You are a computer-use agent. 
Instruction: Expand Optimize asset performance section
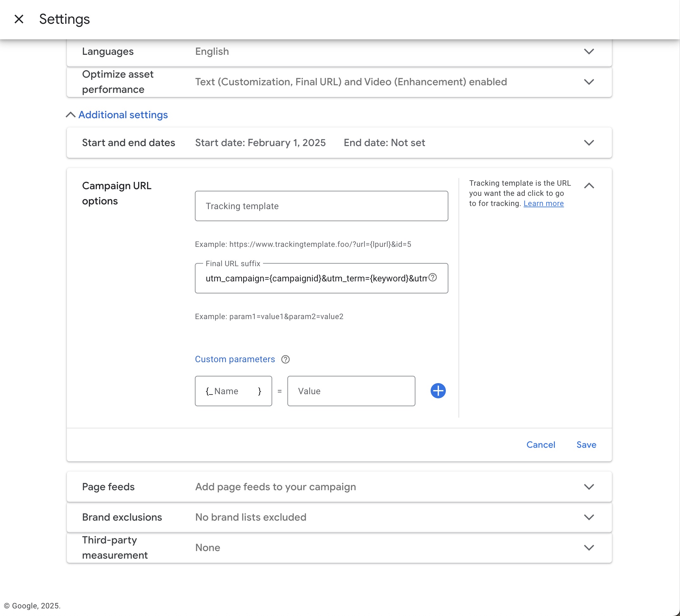(589, 82)
